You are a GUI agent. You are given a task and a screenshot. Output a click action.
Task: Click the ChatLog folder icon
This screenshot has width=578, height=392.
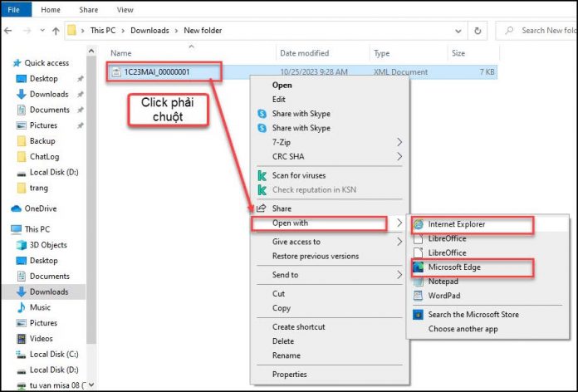click(x=22, y=157)
